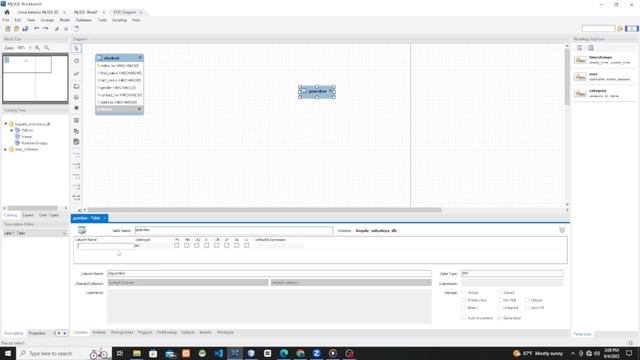Collapse the first schema in Catalog Tree

pyautogui.click(x=6, y=124)
